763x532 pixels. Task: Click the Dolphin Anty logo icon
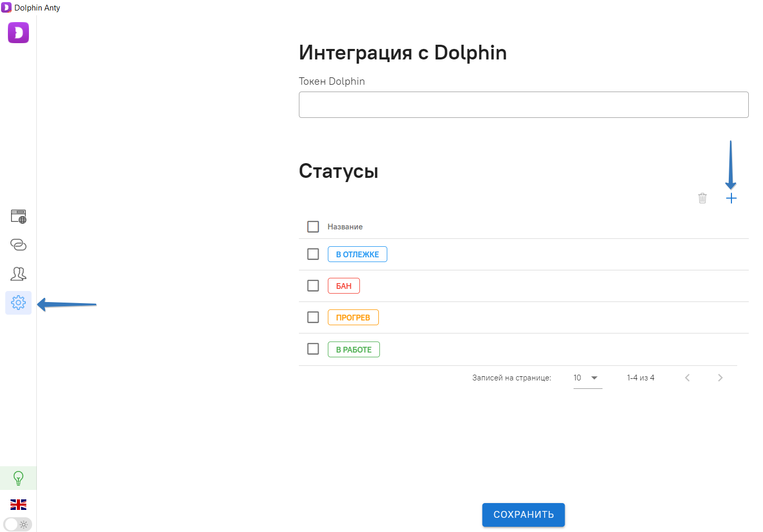tap(18, 33)
